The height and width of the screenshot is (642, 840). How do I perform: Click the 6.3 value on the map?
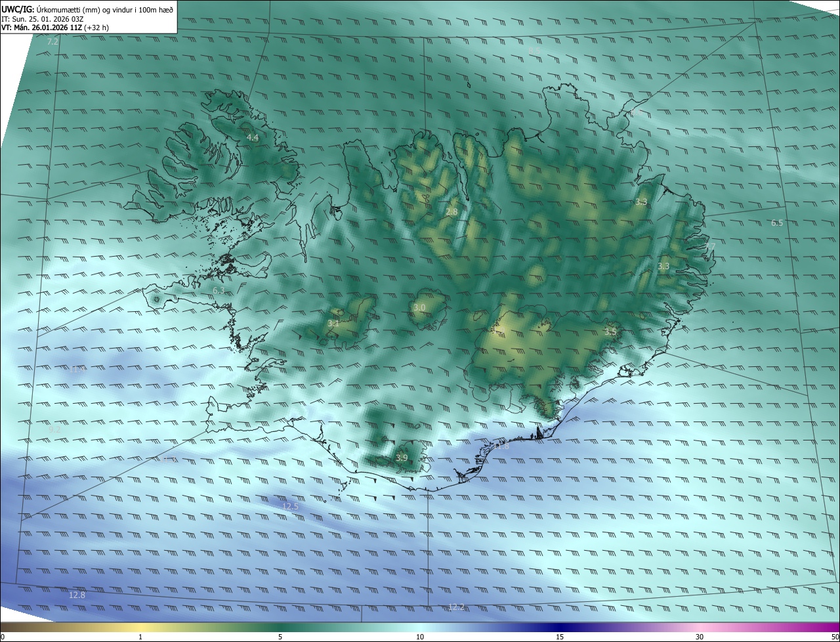click(x=219, y=290)
